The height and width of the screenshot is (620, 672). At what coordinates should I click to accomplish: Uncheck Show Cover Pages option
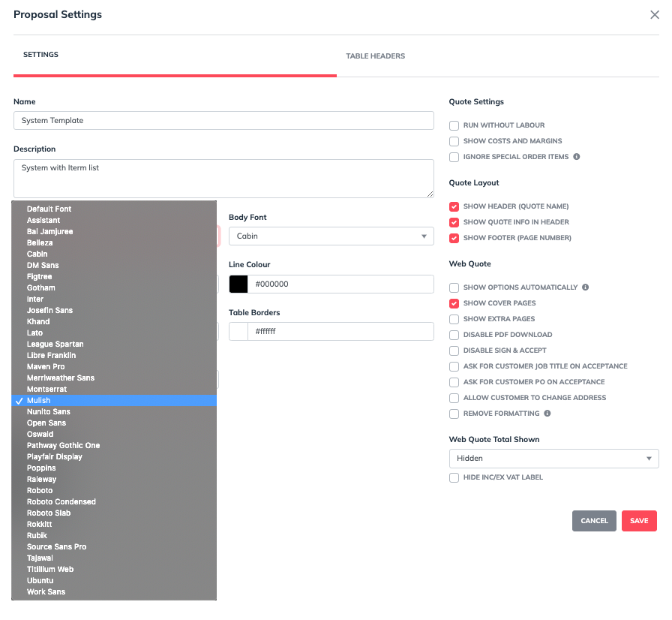pos(454,303)
